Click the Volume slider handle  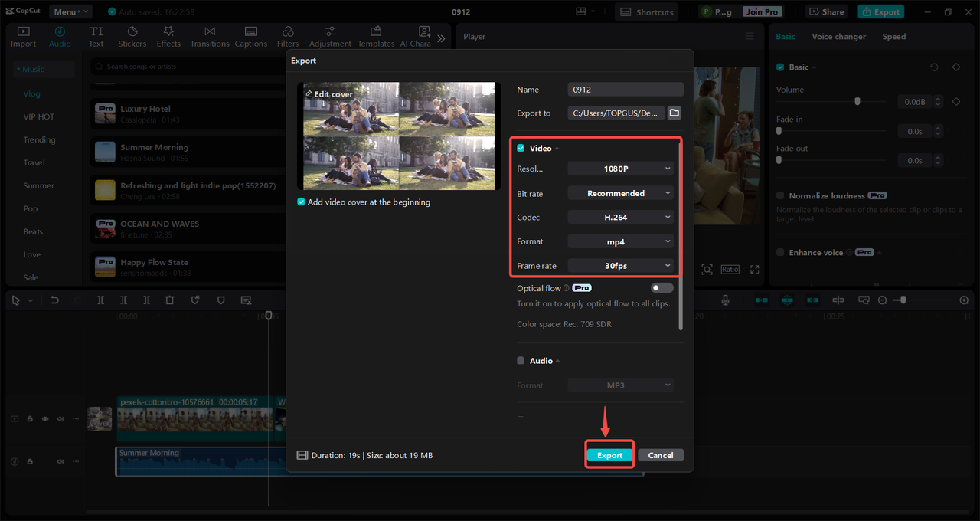[x=857, y=101]
